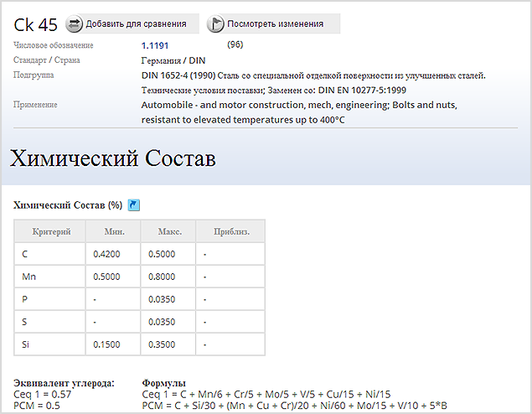The width and height of the screenshot is (532, 414).
Task: Select the Si element cell
Action: click(x=50, y=344)
